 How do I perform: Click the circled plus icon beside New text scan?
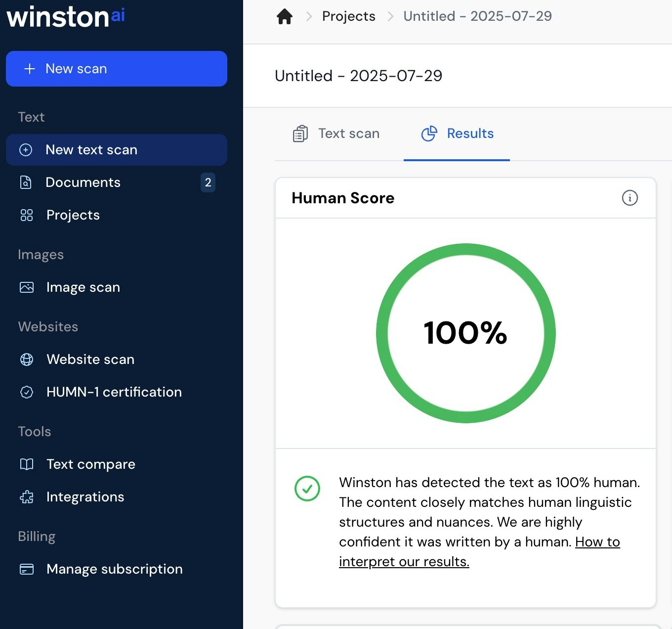[26, 150]
